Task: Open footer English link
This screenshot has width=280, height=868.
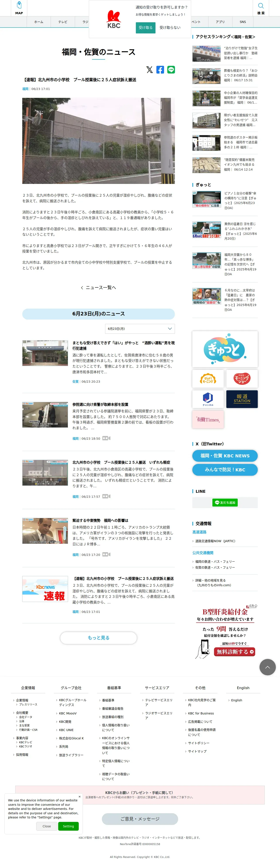Action: tap(237, 700)
